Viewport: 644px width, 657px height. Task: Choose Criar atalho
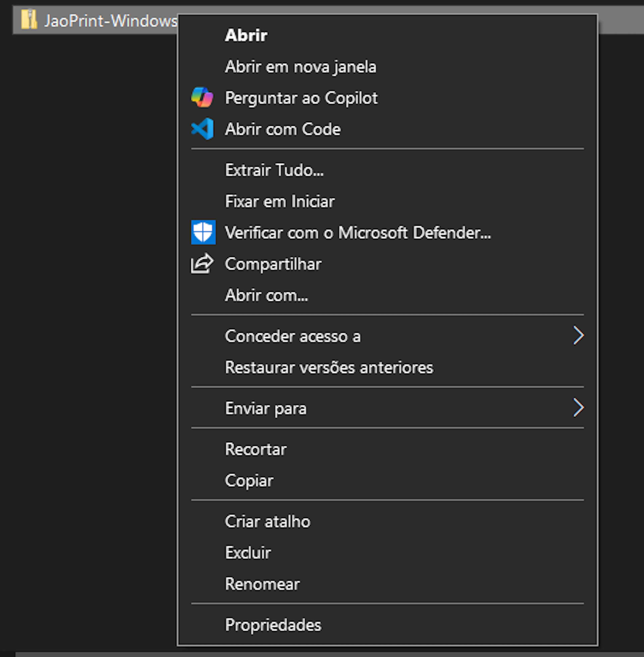(387, 521)
